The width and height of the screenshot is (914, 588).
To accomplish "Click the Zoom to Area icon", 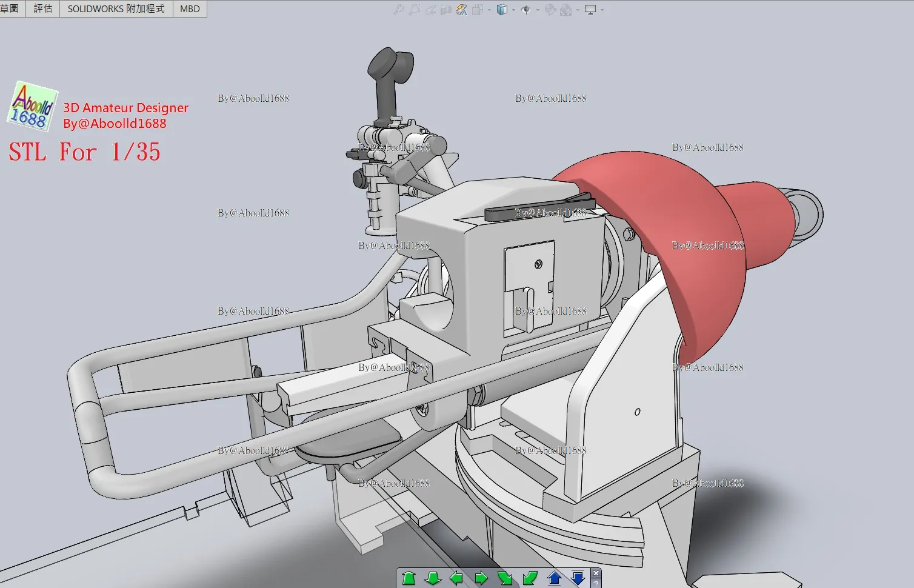I will [415, 10].
